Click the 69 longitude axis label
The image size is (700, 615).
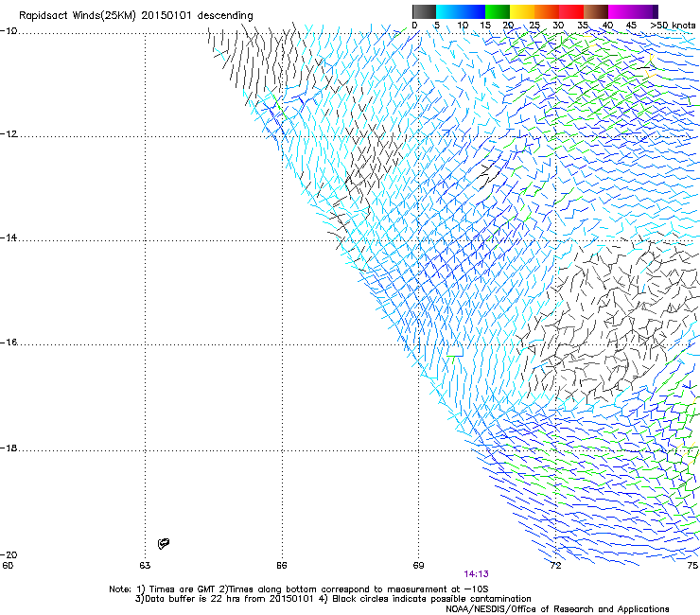pos(418,565)
